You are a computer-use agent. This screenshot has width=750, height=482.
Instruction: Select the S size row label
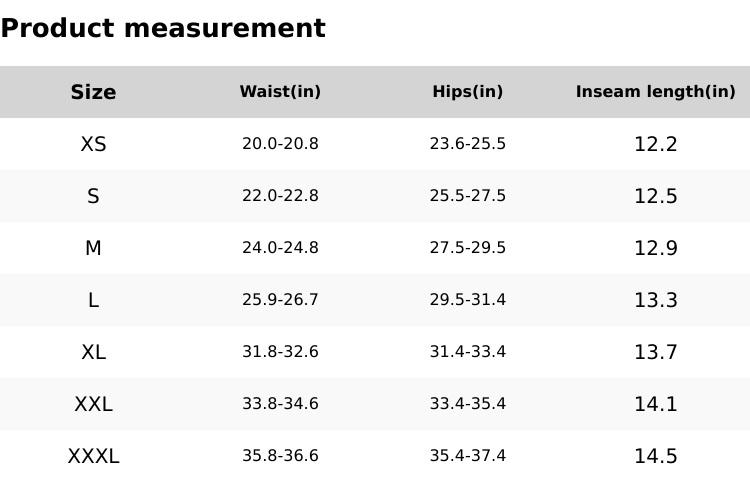93,196
